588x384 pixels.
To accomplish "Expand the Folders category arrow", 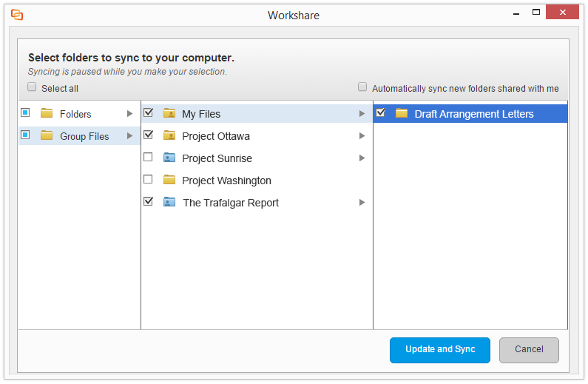I will coord(130,114).
